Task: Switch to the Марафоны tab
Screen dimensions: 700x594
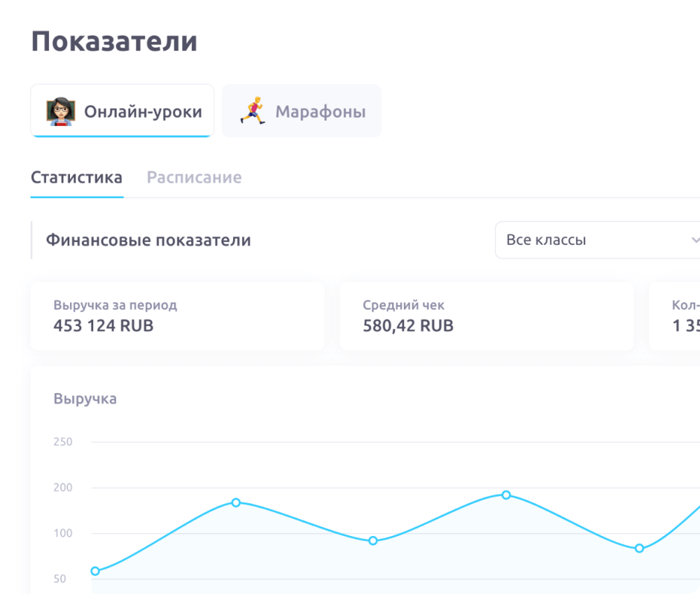Action: [x=302, y=111]
